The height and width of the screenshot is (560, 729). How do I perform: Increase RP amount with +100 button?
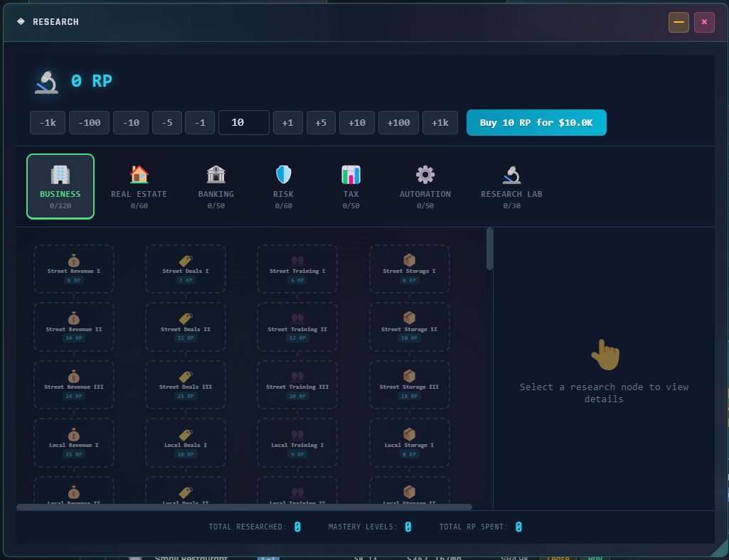(x=398, y=123)
